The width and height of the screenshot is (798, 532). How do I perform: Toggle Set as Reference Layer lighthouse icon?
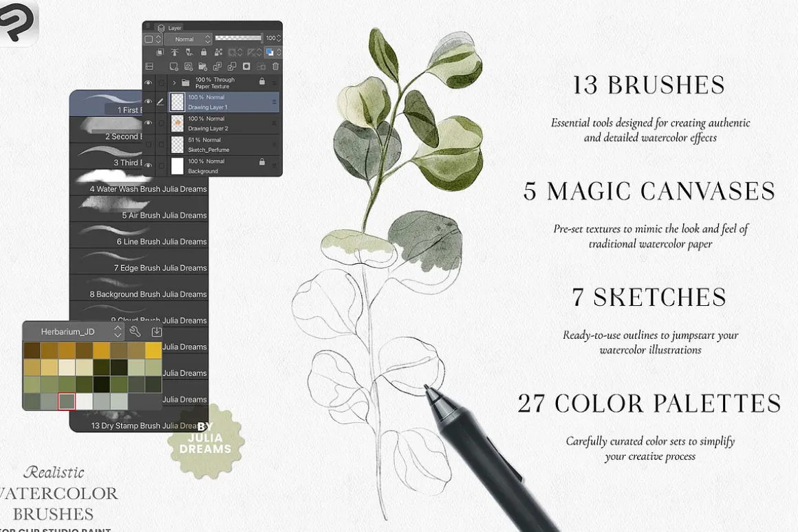pos(175,52)
